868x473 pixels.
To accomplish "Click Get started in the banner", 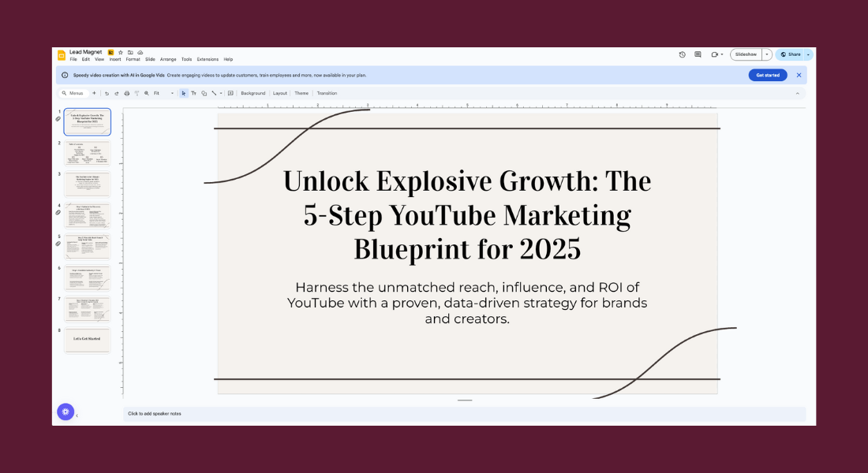I will pyautogui.click(x=768, y=75).
